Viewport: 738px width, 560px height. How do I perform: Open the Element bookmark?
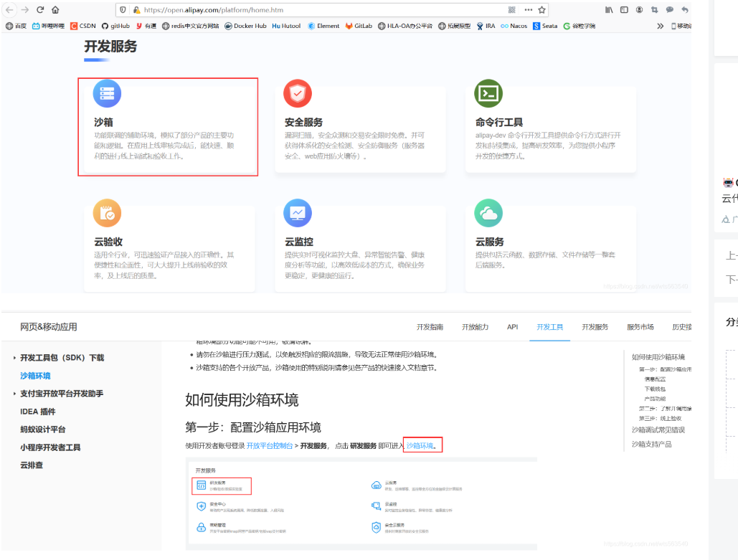[323, 26]
